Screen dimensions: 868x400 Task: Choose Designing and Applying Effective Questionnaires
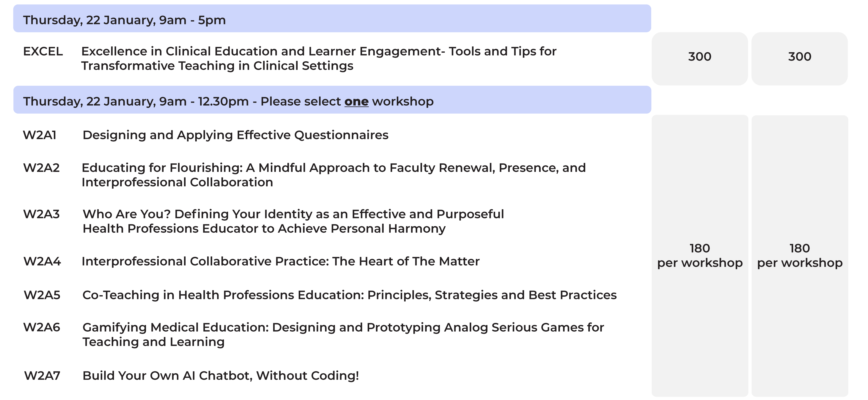(235, 135)
